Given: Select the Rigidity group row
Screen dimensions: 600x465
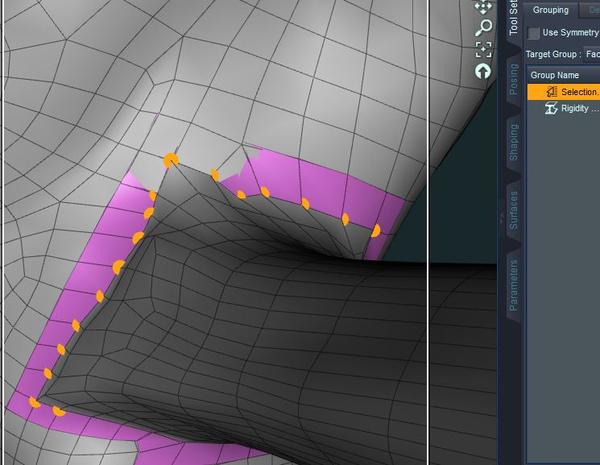Looking at the screenshot, I should click(x=564, y=109).
